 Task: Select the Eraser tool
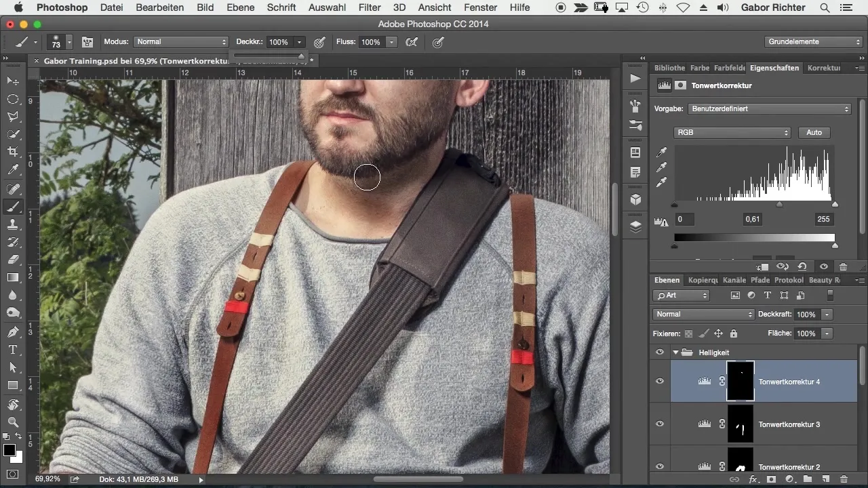point(12,259)
